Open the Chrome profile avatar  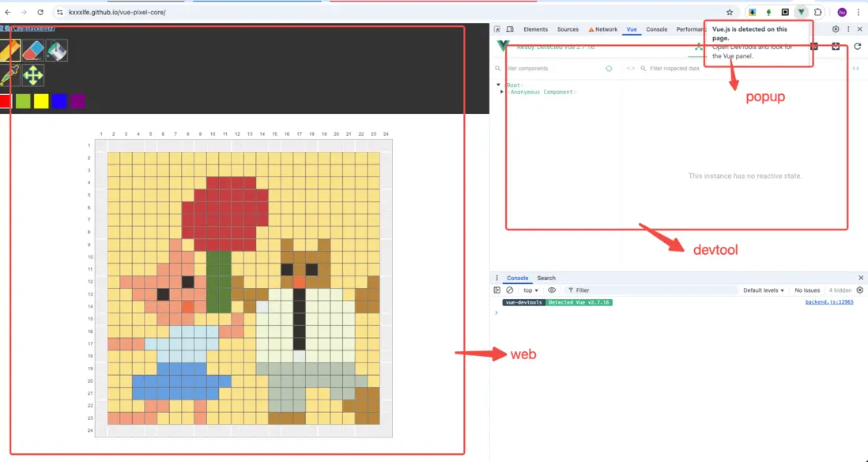(842, 12)
